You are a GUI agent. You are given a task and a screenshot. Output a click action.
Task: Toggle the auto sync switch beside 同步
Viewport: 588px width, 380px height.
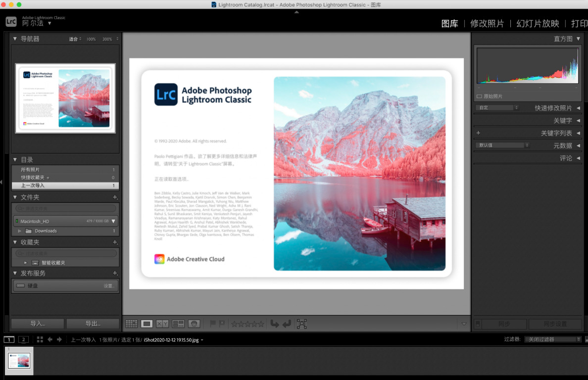click(478, 324)
